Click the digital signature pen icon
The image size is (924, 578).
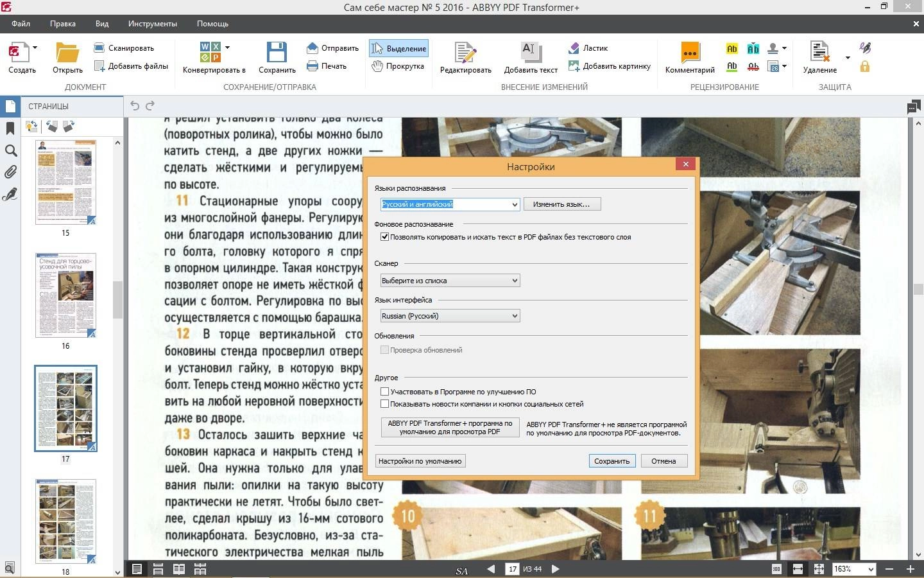click(865, 48)
